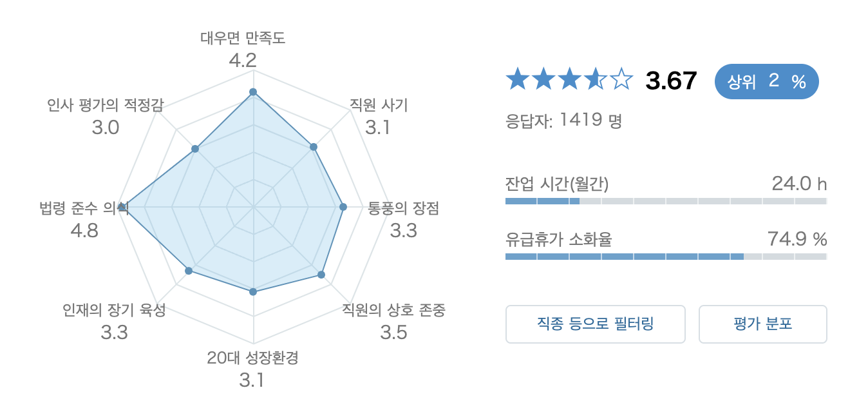The width and height of the screenshot is (868, 410).
Task: Click the overall score 3.67
Action: coord(671,82)
